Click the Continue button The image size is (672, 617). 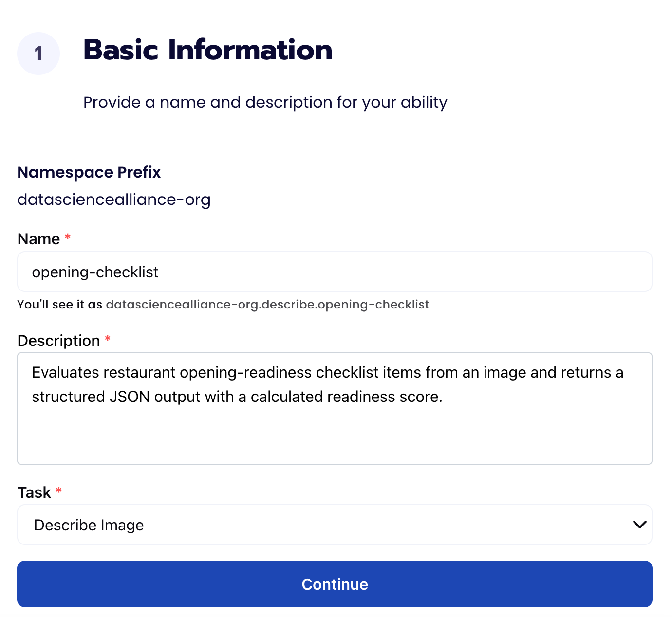click(x=335, y=584)
